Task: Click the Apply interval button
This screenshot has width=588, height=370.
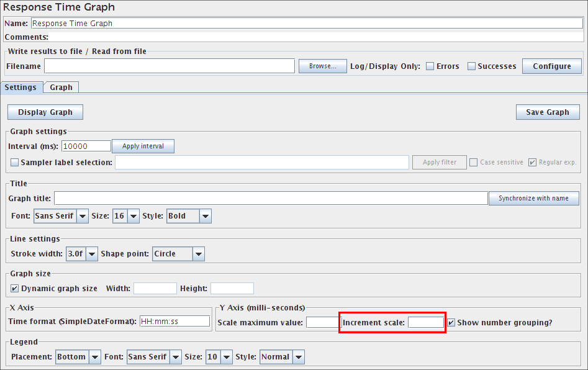Action: pyautogui.click(x=143, y=147)
